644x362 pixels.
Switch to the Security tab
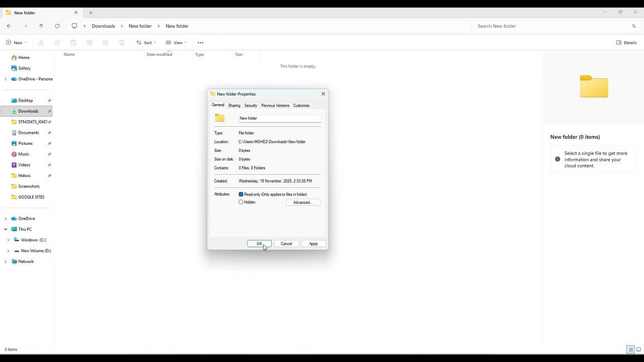pyautogui.click(x=251, y=106)
